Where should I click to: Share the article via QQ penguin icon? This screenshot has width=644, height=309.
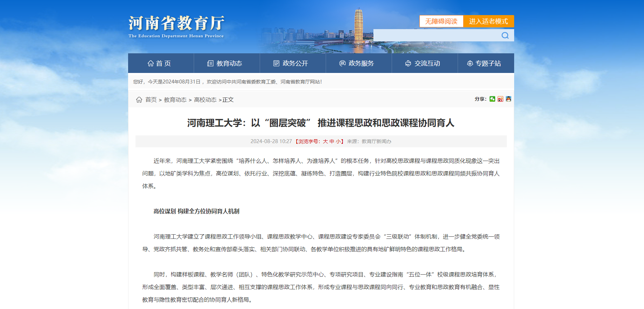point(508,99)
